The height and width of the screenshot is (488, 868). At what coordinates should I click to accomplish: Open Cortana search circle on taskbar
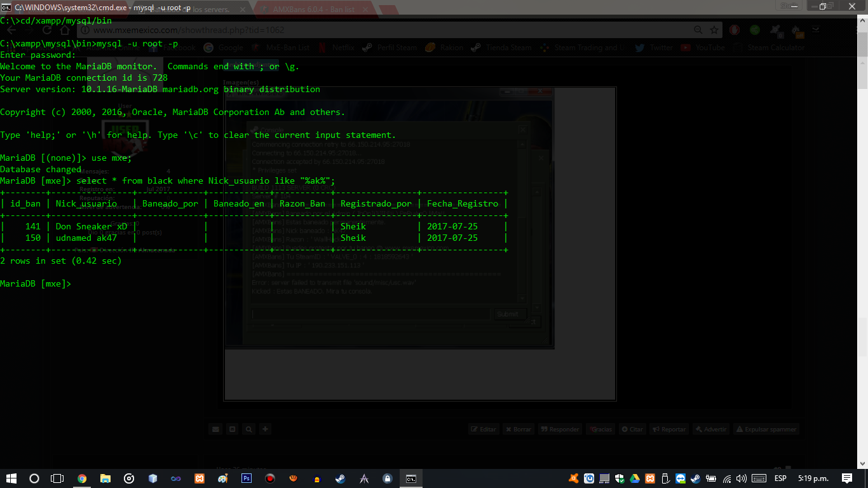[34, 478]
